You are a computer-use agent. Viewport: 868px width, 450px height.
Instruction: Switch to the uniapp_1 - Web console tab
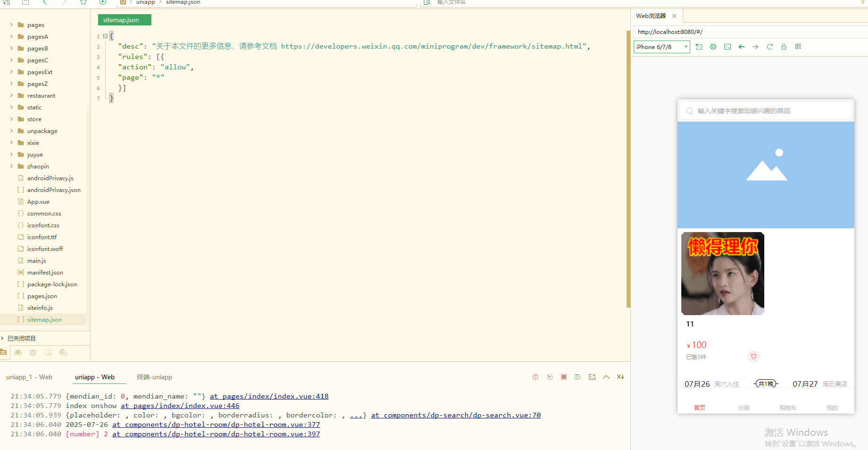(x=29, y=377)
